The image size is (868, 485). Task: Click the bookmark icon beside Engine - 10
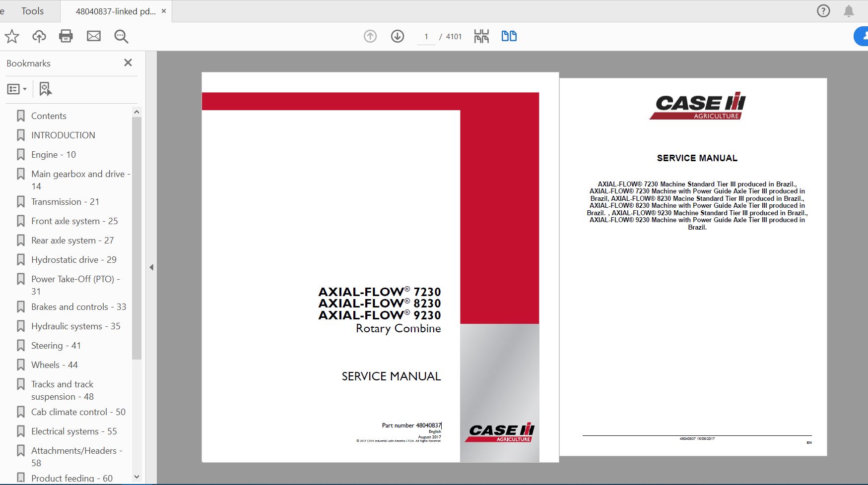(x=21, y=155)
